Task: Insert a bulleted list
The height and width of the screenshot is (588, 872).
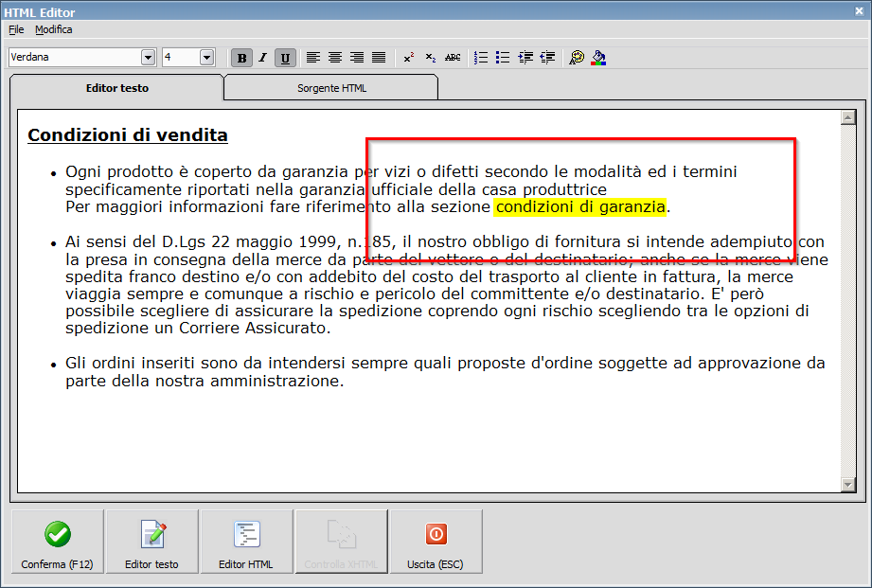Action: tap(503, 58)
